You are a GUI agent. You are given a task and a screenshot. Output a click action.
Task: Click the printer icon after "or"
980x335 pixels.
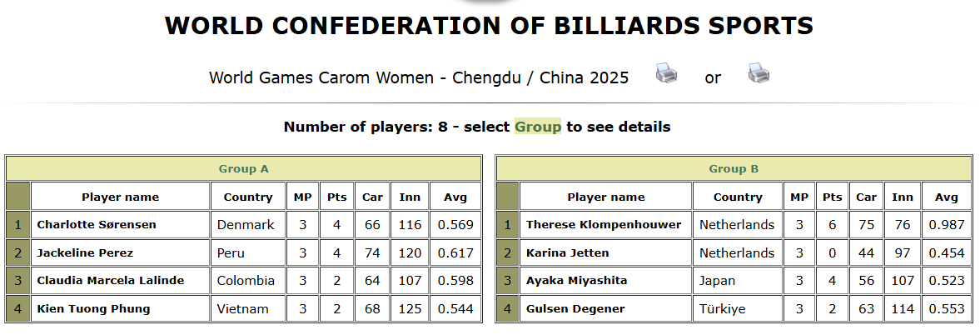pyautogui.click(x=758, y=73)
